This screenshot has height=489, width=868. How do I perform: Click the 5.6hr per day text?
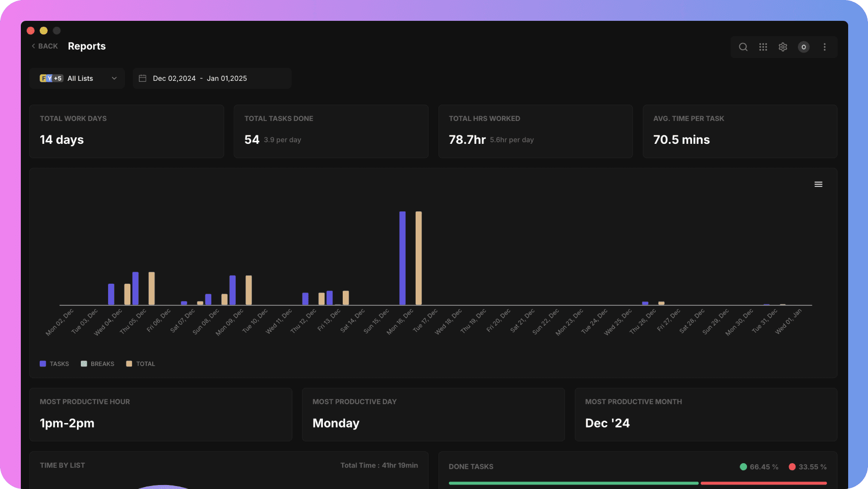[512, 140]
